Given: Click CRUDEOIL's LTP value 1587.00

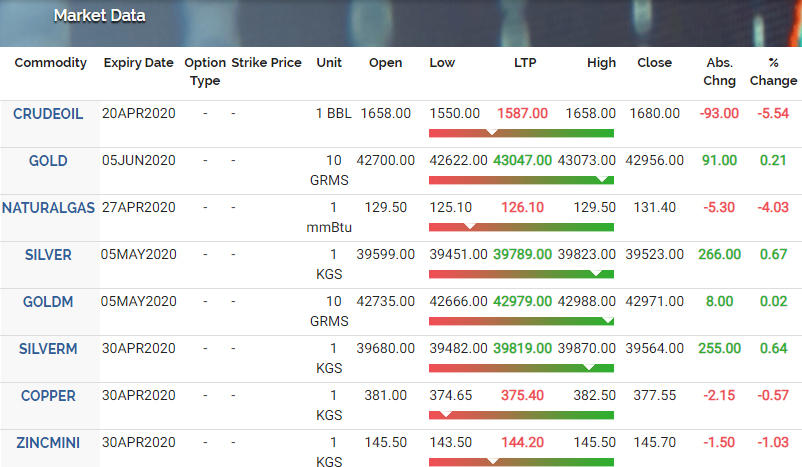Looking at the screenshot, I should (x=523, y=114).
